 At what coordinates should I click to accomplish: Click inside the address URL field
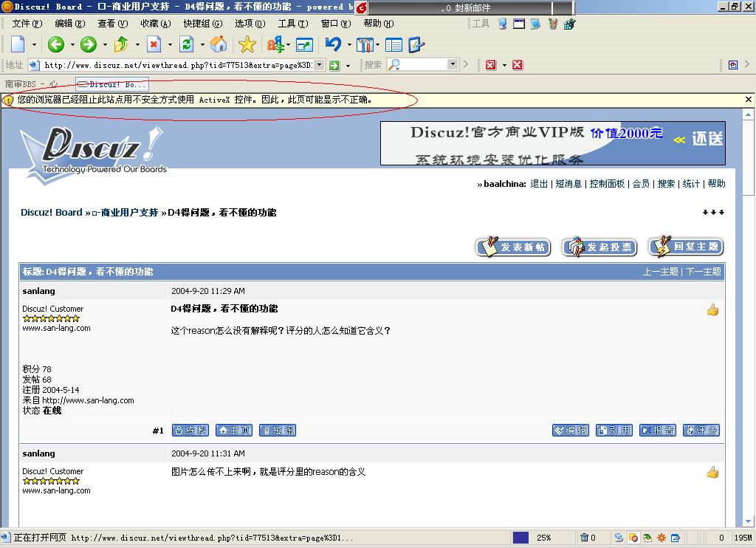pyautogui.click(x=177, y=65)
